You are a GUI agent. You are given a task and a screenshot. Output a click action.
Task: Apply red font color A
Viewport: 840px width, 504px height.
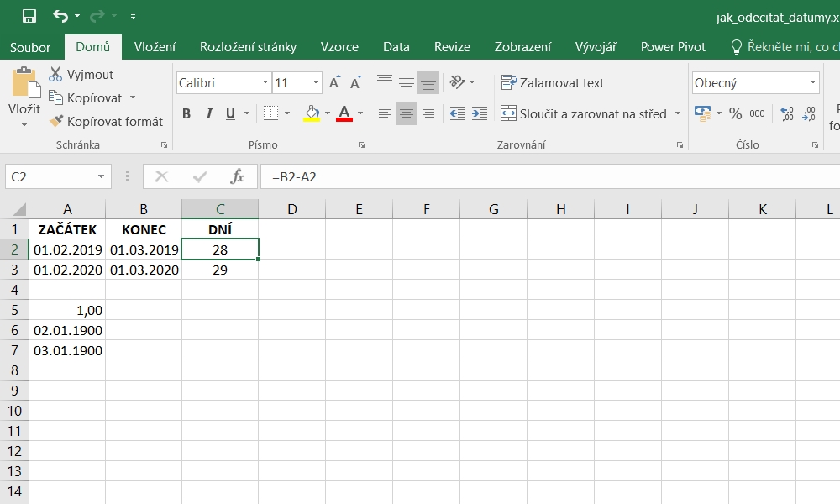pos(344,113)
